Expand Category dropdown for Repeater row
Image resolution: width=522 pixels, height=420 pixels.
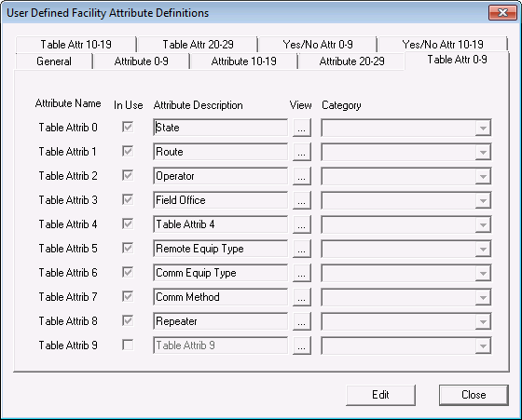[483, 321]
